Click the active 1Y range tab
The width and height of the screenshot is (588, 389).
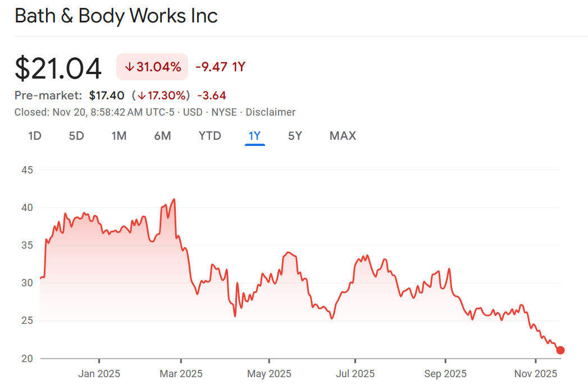coord(254,136)
